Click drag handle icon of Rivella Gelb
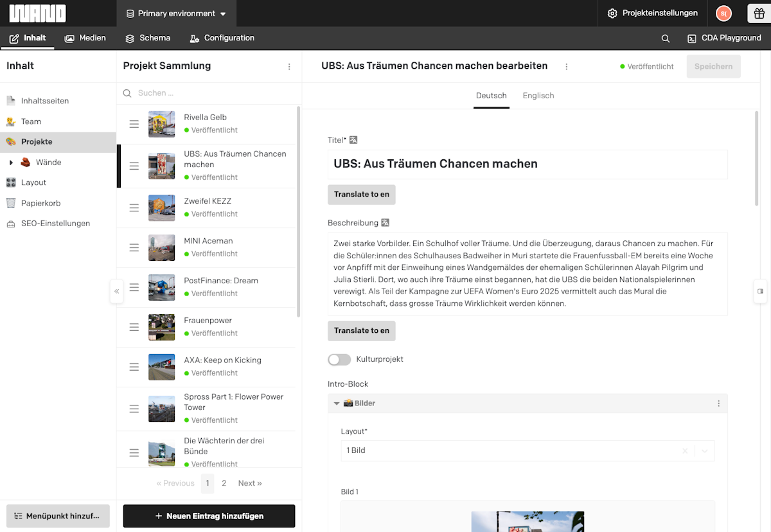 (x=134, y=123)
